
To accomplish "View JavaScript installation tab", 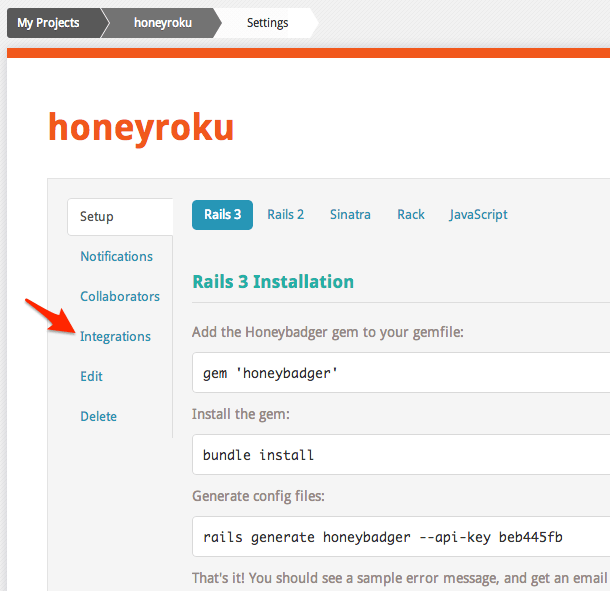I will click(478, 215).
